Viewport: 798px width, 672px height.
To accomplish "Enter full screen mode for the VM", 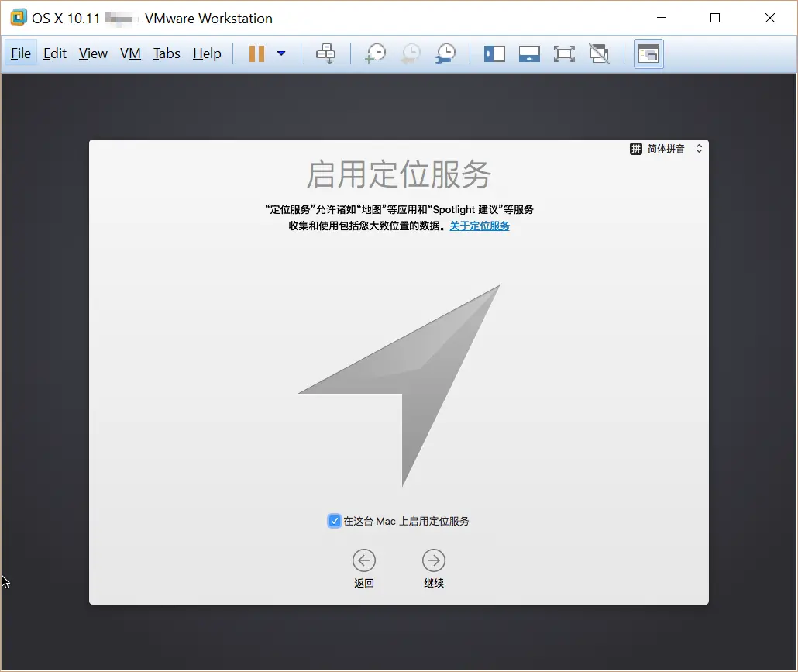I will (x=564, y=53).
